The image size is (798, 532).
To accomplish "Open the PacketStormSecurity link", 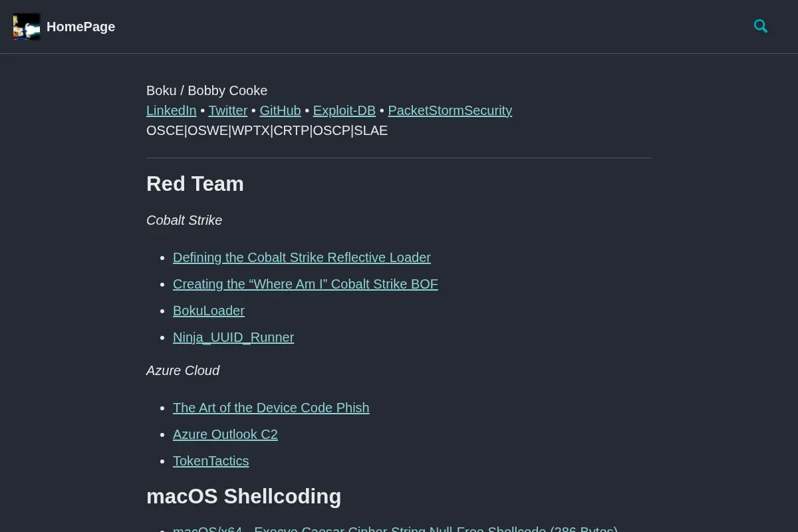I will click(x=450, y=110).
